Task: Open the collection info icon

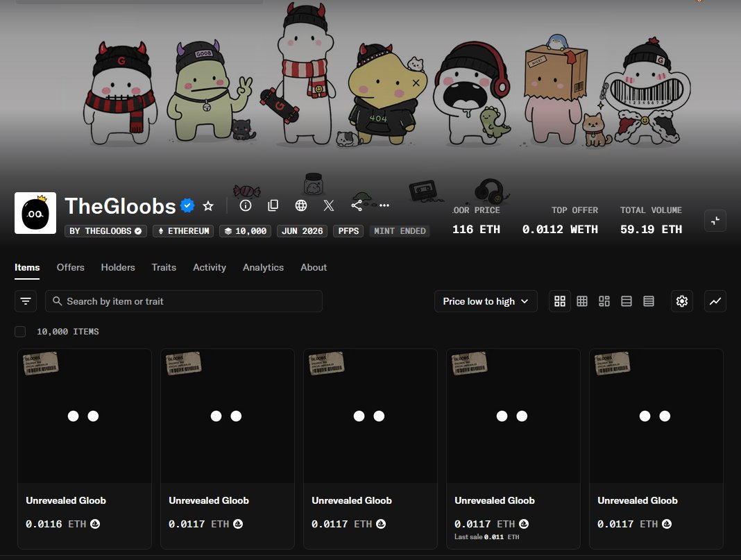Action: point(246,205)
